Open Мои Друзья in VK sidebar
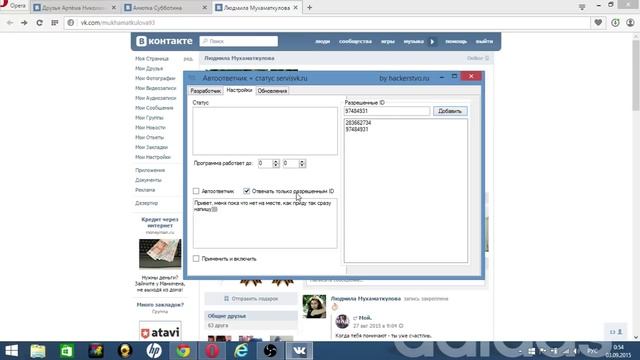640x360 pixels. point(149,69)
